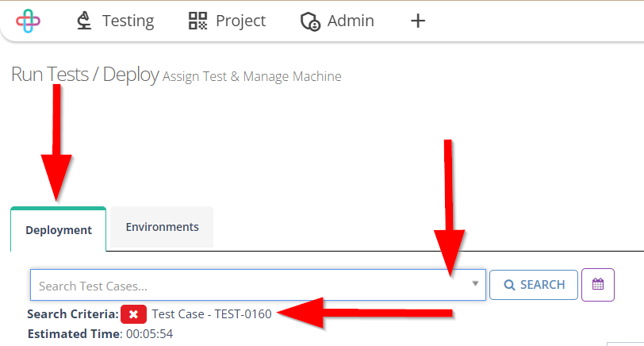644x346 pixels.
Task: Click the Estimated Time value 00:05:54
Action: pos(149,334)
